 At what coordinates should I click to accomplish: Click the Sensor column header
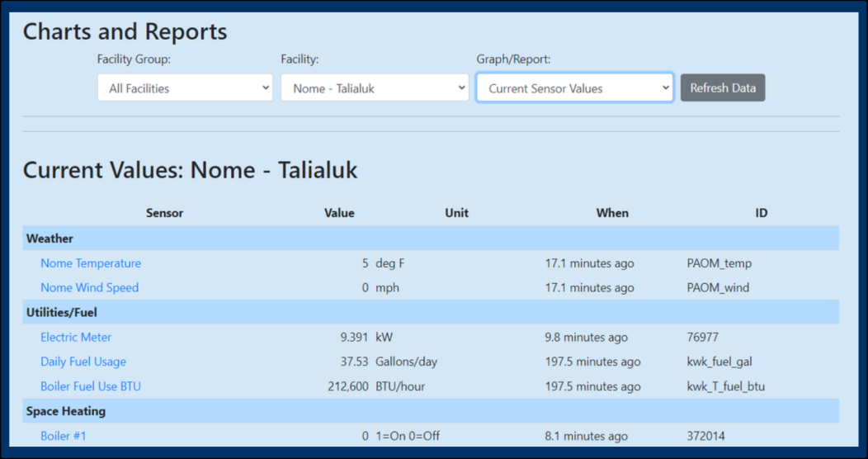coord(164,213)
